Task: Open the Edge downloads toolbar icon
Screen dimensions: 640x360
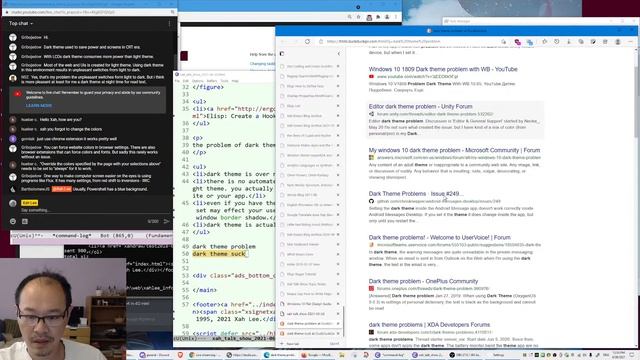Action: pos(569,42)
